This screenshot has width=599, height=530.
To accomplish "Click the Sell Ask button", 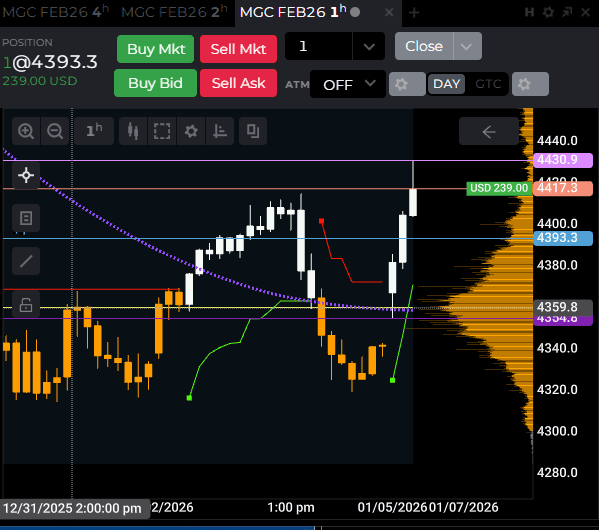I will coord(238,83).
